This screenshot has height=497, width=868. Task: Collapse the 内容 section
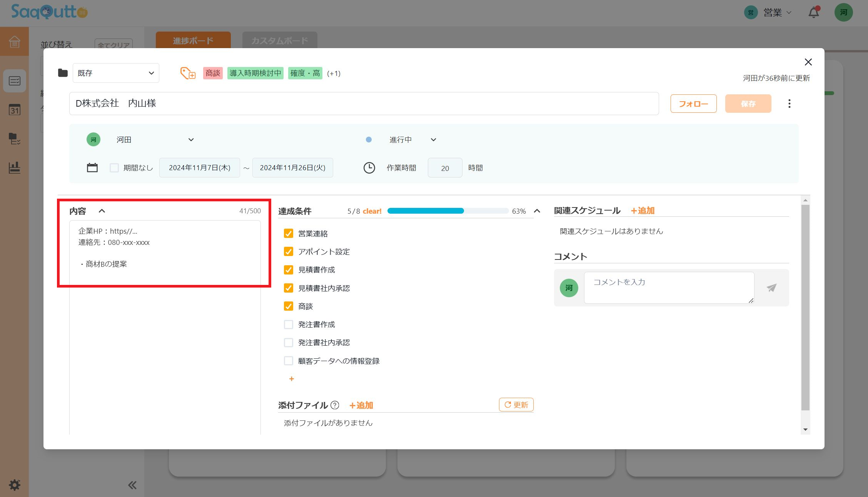102,211
